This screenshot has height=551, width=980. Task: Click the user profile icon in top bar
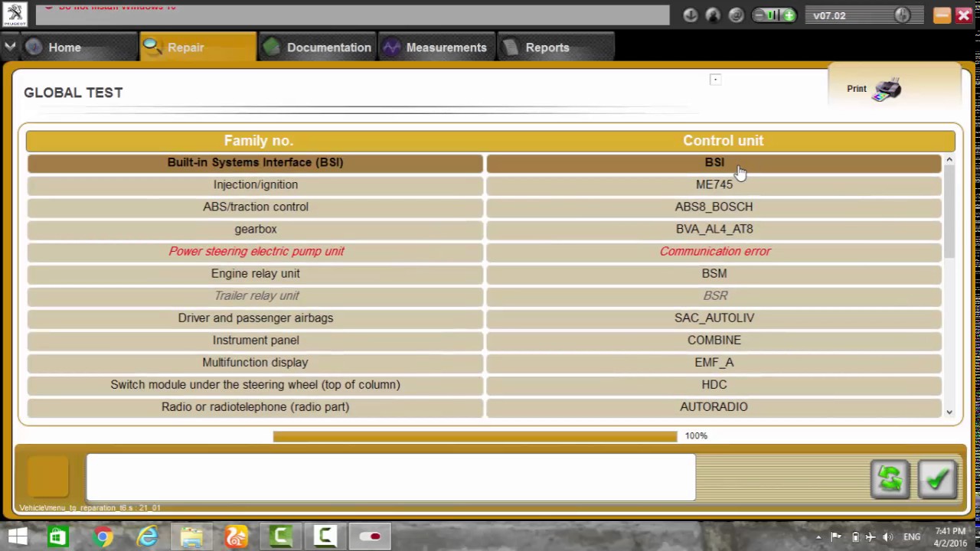pyautogui.click(x=713, y=15)
